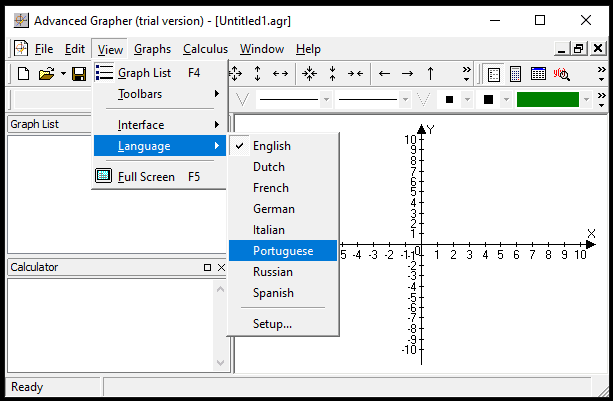Click the move-left arrow toolbar icon
This screenshot has height=401, width=613.
384,73
